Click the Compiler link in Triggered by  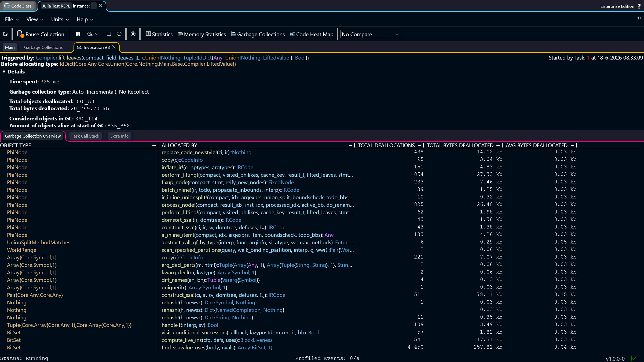(47, 58)
